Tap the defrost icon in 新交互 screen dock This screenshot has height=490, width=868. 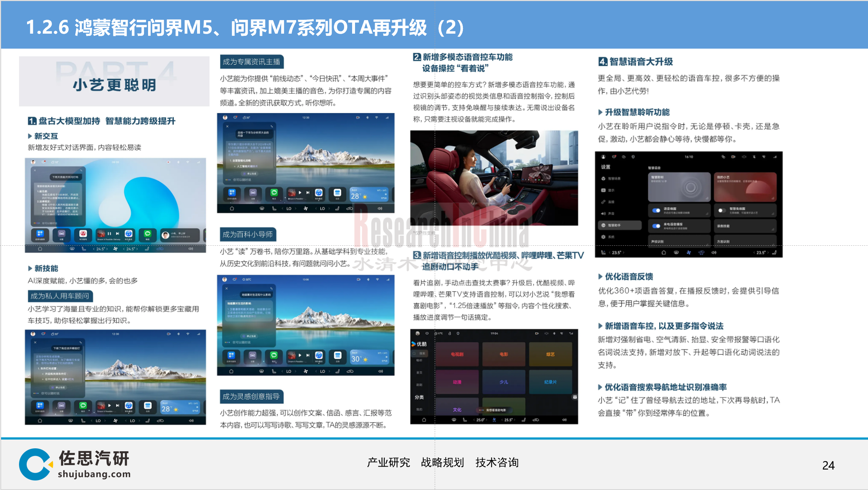click(72, 249)
